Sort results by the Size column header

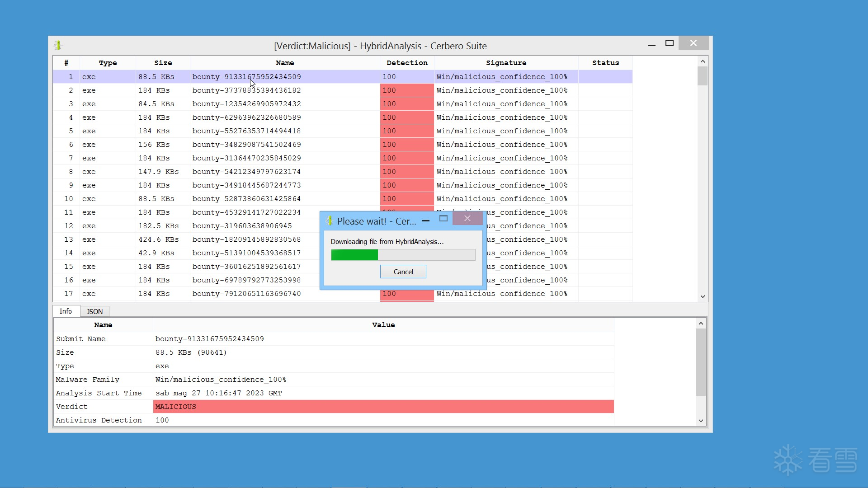click(x=163, y=63)
